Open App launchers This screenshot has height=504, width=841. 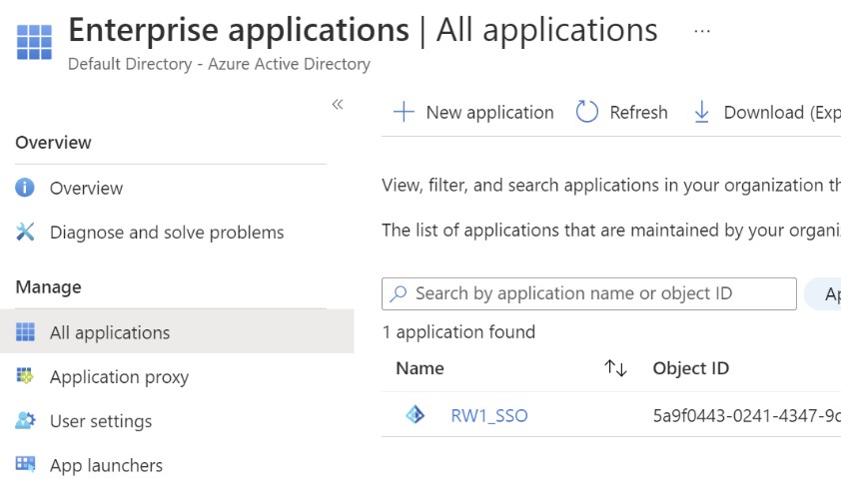tap(106, 465)
